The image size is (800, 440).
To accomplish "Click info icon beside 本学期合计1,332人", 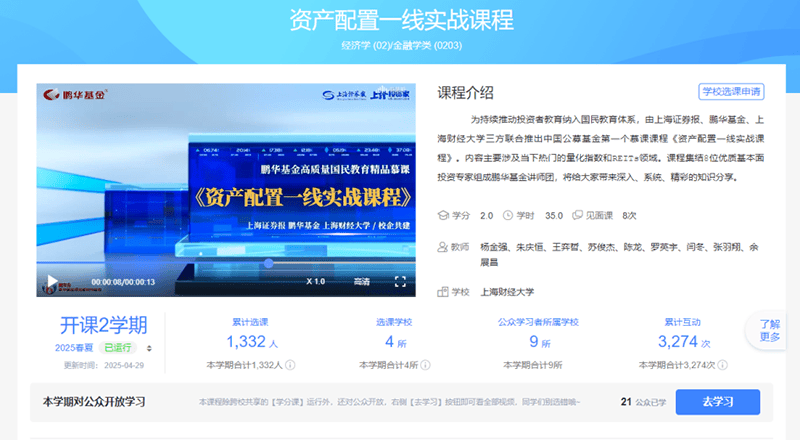I will pos(290,365).
